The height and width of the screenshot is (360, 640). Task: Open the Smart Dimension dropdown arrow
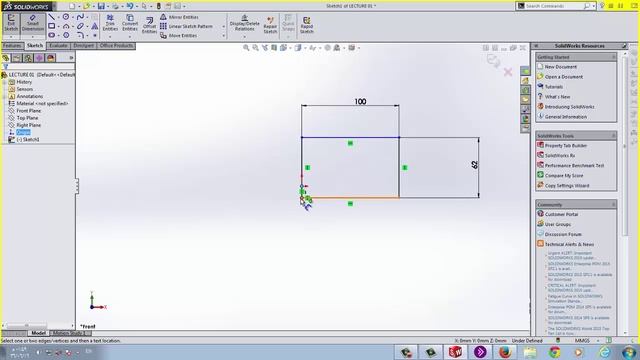pos(33,37)
